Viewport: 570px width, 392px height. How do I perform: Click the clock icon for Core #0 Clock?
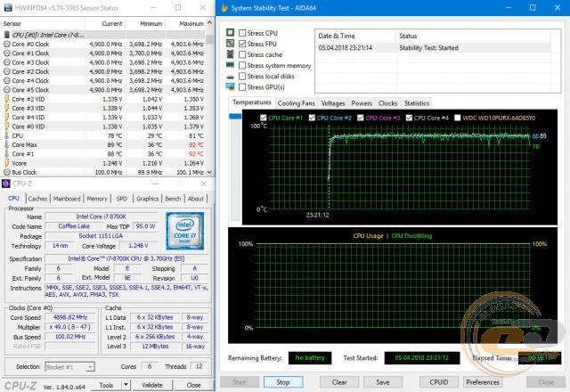6,44
